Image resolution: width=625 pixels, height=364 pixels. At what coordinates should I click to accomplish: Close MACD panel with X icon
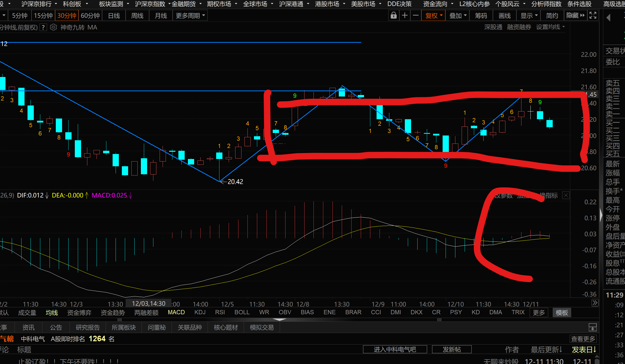pos(566,195)
